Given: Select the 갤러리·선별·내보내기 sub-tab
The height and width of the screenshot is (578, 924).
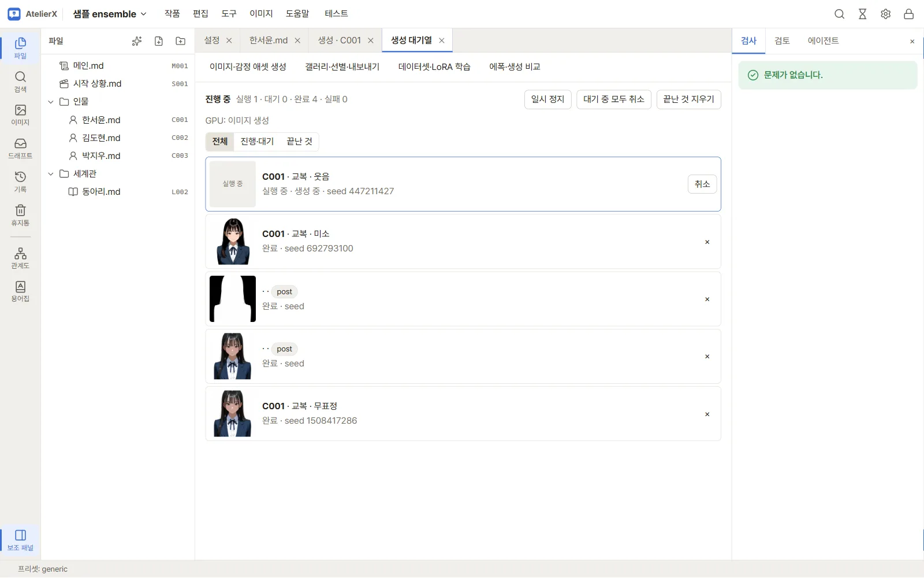Looking at the screenshot, I should coord(342,67).
